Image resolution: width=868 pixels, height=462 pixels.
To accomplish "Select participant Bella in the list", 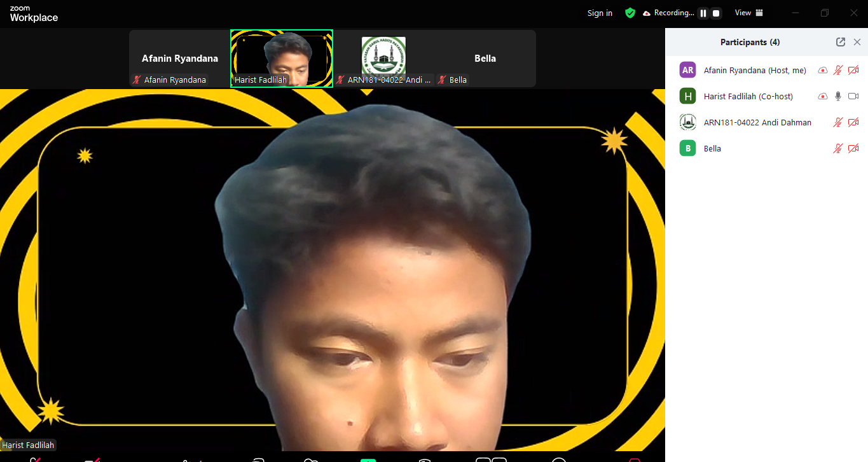I will (767, 148).
